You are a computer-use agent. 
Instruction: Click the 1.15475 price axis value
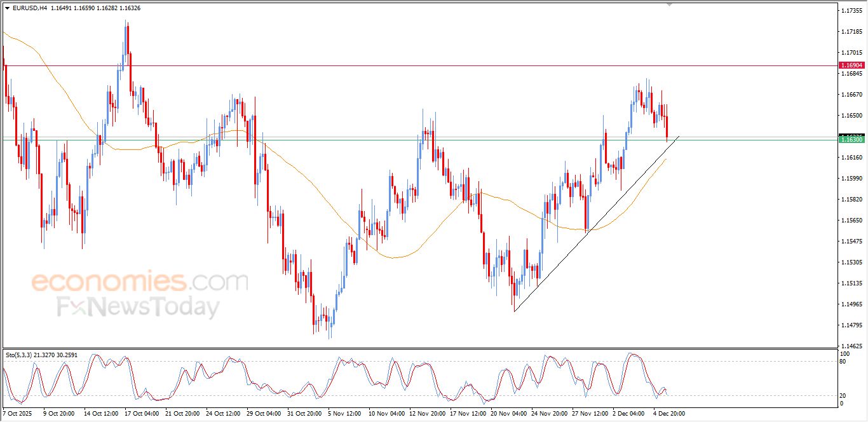tap(851, 242)
